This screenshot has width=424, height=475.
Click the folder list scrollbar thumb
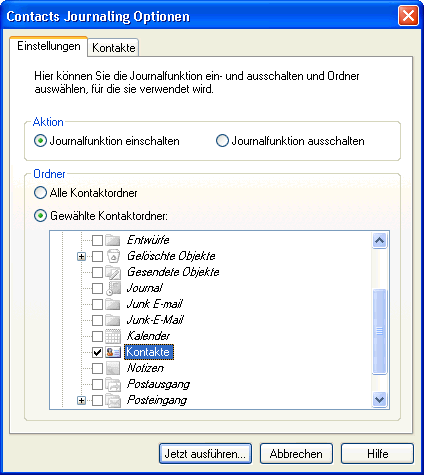379,331
